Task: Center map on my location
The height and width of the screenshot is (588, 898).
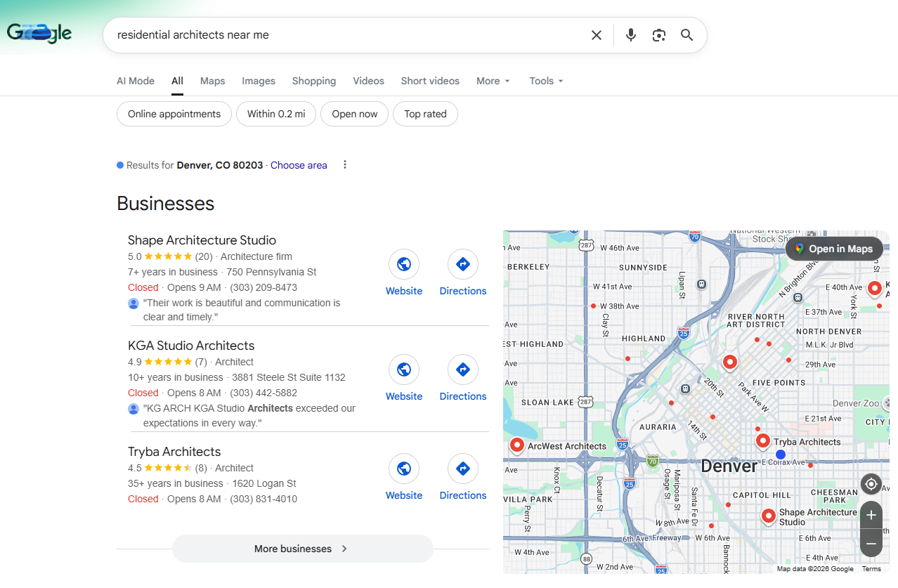Action: [x=871, y=484]
